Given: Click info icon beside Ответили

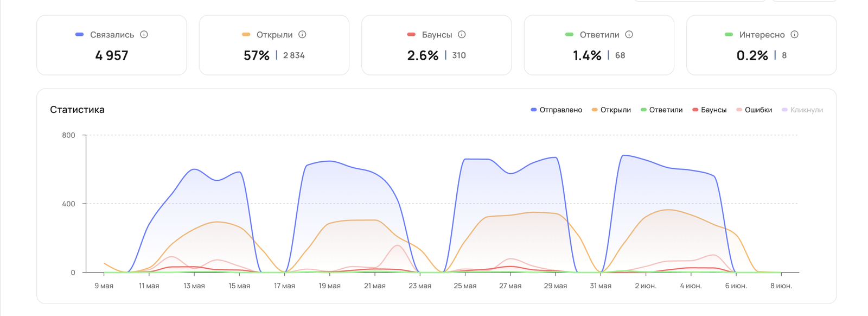Looking at the screenshot, I should pos(629,34).
